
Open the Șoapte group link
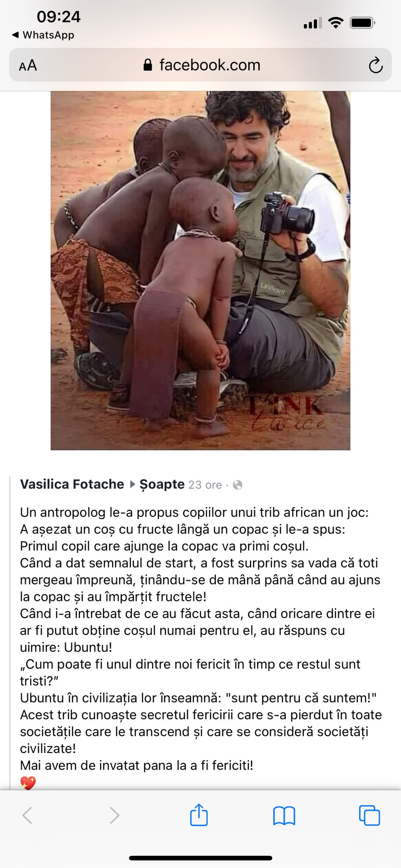(162, 484)
